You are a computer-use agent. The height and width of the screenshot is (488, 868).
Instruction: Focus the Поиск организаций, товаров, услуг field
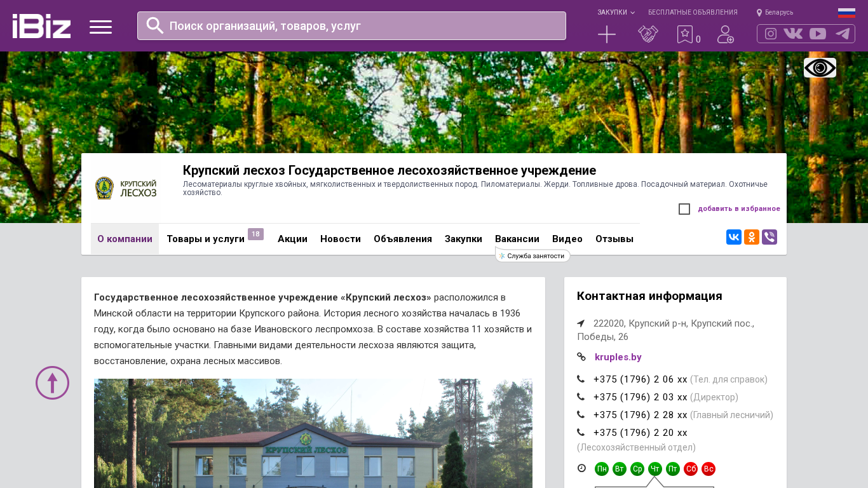351,25
